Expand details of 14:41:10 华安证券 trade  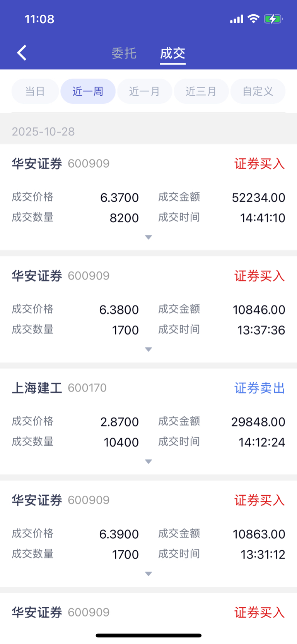pos(148,237)
